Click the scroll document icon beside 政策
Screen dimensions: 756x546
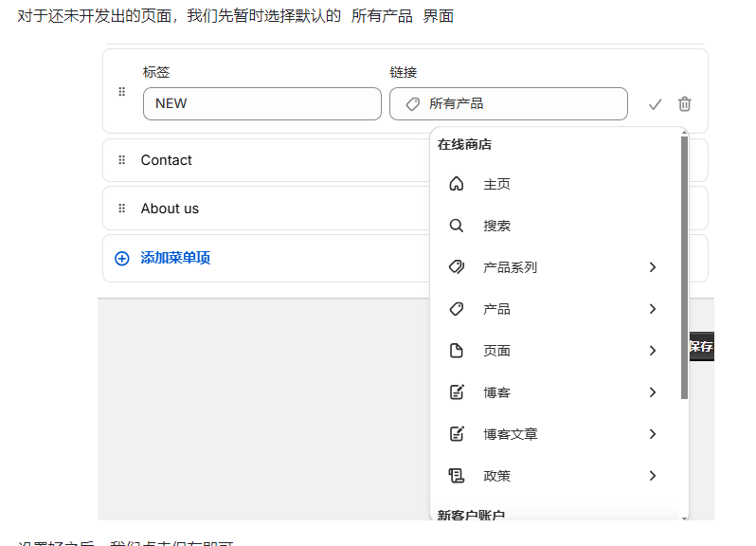(x=456, y=476)
